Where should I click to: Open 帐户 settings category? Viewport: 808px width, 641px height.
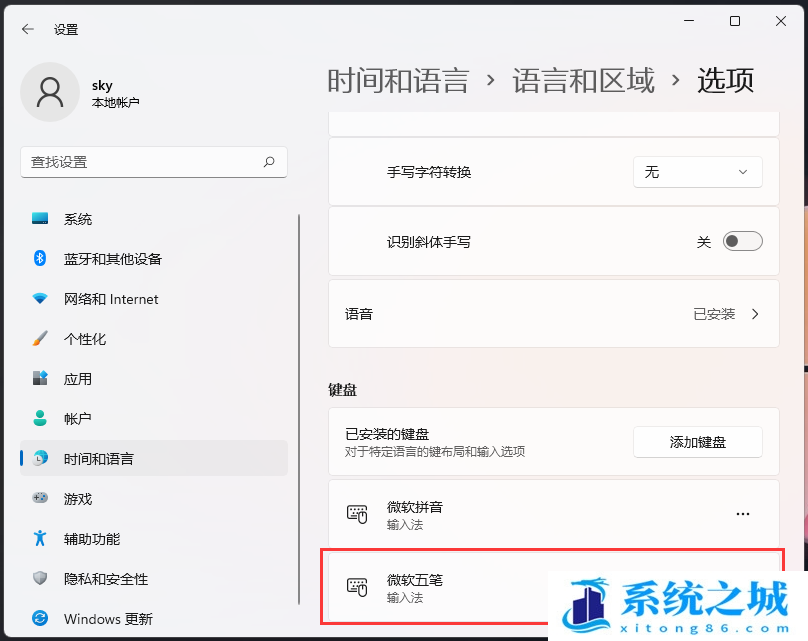pos(154,418)
